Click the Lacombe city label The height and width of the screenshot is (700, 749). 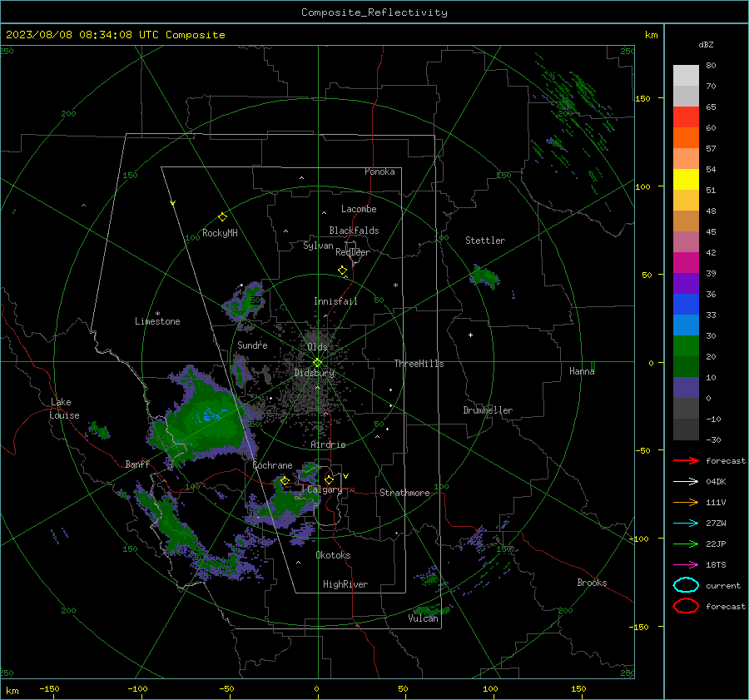[x=359, y=209]
